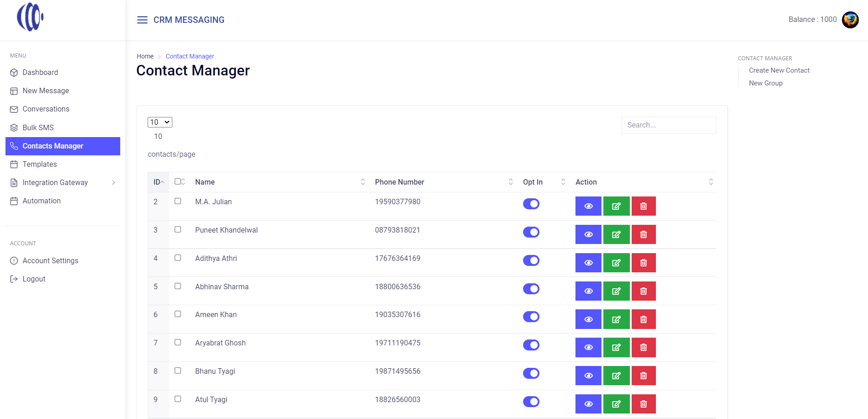This screenshot has width=868, height=419.
Task: Select checkbox for Abhinav Sharma
Action: (x=178, y=286)
